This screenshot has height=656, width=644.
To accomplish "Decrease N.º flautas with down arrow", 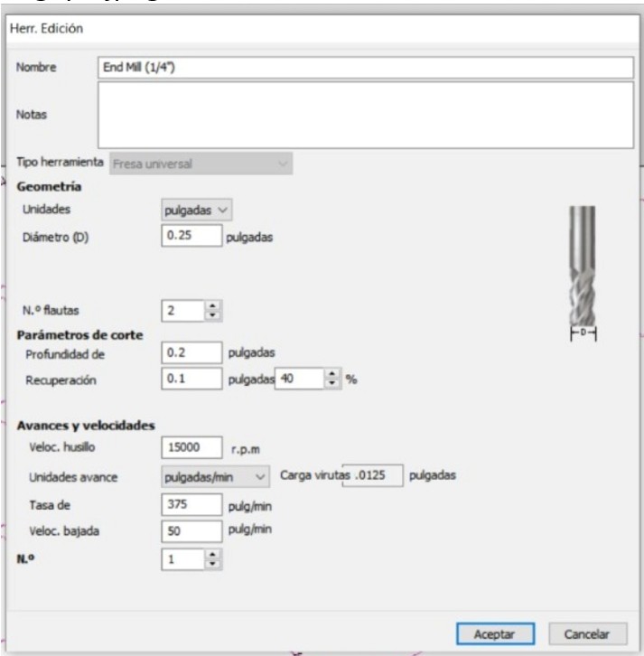I will (213, 316).
